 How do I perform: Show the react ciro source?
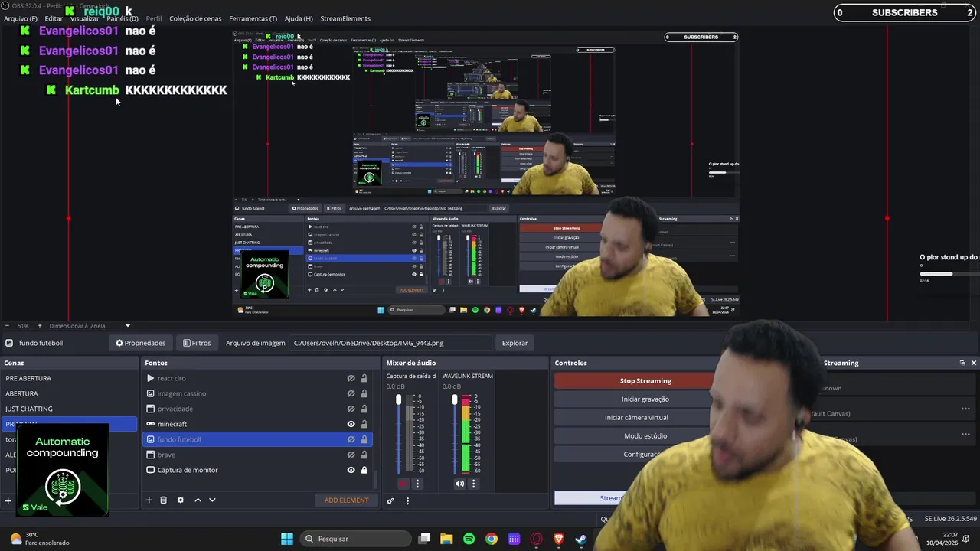(x=351, y=378)
